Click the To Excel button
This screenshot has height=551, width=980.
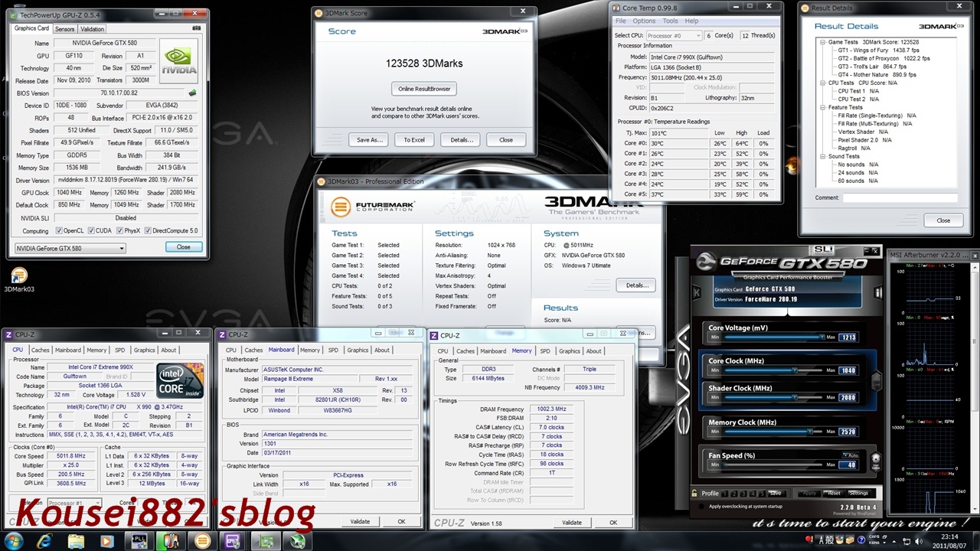point(414,140)
